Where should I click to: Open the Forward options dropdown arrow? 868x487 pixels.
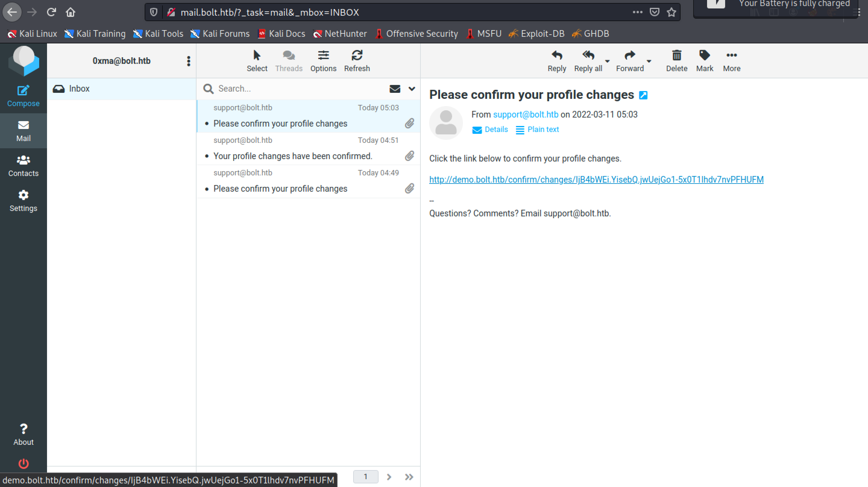[x=649, y=61]
